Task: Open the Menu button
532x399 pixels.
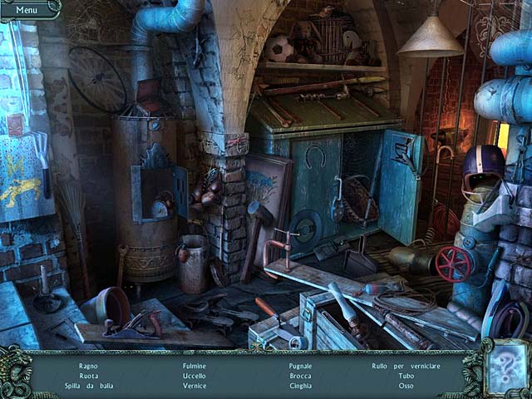Action: pyautogui.click(x=26, y=10)
